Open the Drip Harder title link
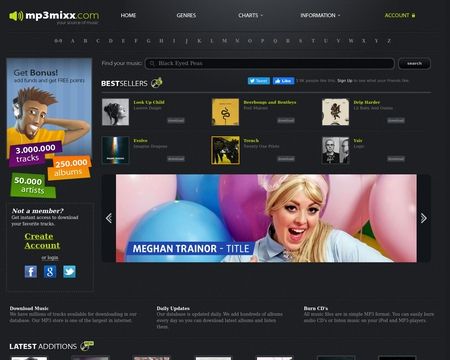The height and width of the screenshot is (360, 450). pos(367,102)
